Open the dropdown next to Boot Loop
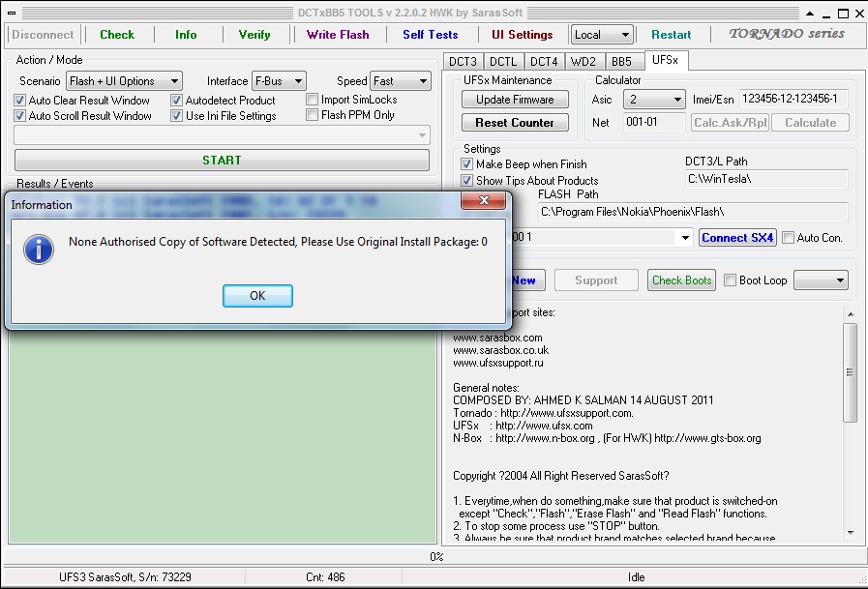Image resolution: width=868 pixels, height=589 pixels. (x=821, y=280)
